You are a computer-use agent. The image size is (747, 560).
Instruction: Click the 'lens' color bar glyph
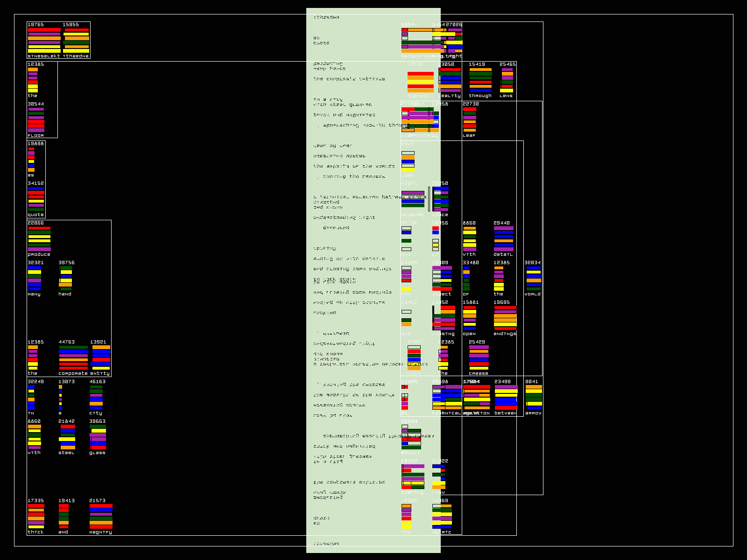pyautogui.click(x=507, y=80)
